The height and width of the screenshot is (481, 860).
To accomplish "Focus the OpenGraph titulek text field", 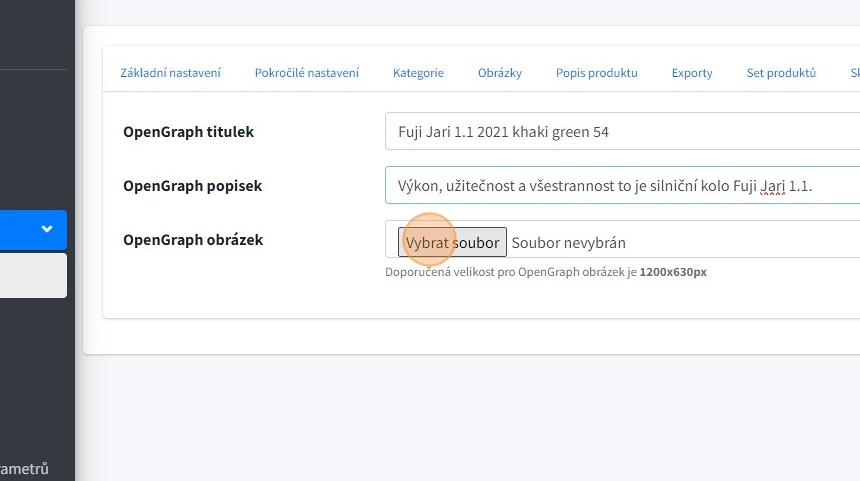I will 620,132.
